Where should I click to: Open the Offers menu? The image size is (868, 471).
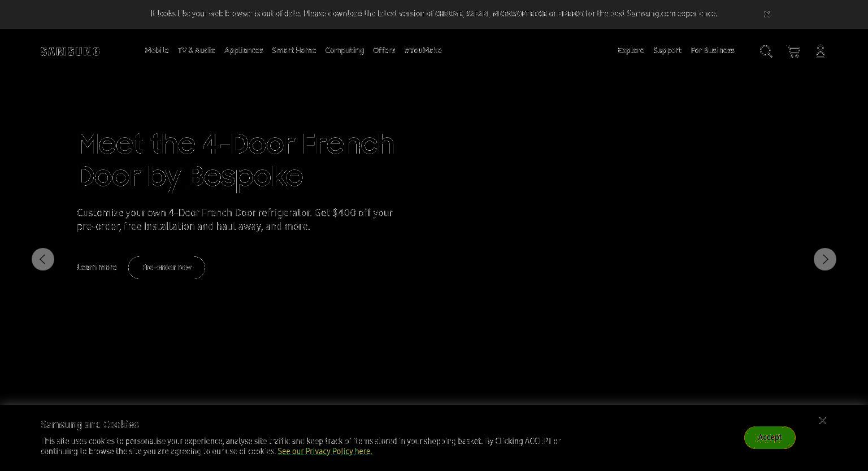point(384,50)
